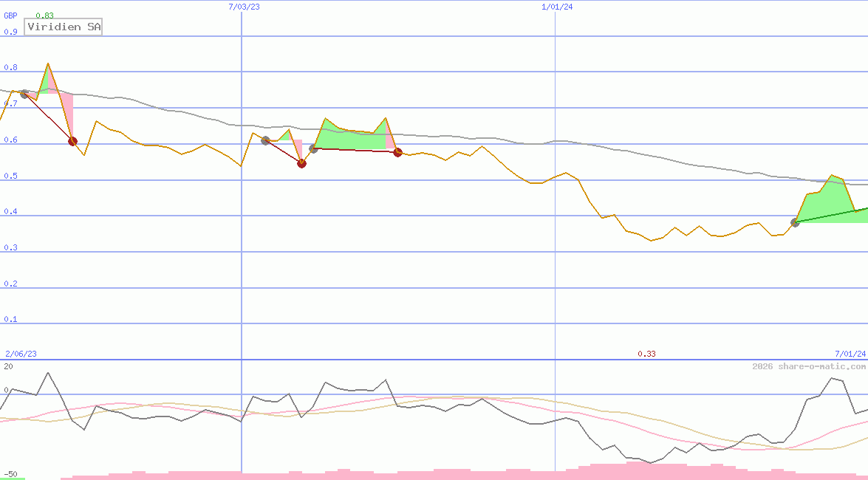
Task: Click the lowest red exit marker, just above the 0.5 gridline
Action: pyautogui.click(x=301, y=163)
